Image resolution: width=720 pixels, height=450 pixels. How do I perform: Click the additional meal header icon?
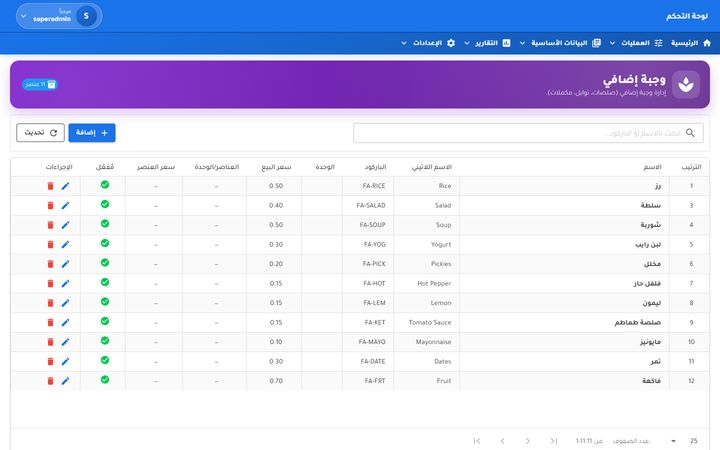click(686, 84)
